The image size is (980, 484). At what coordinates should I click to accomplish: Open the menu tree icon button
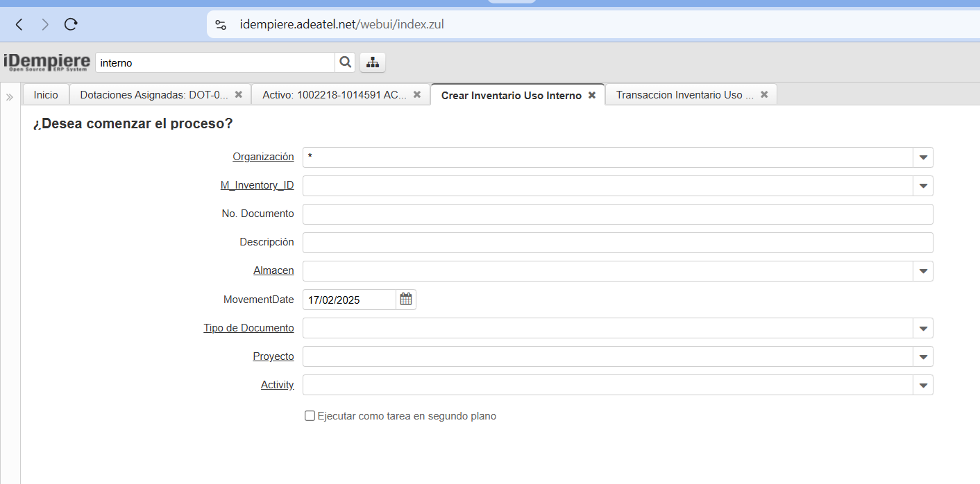click(x=373, y=62)
